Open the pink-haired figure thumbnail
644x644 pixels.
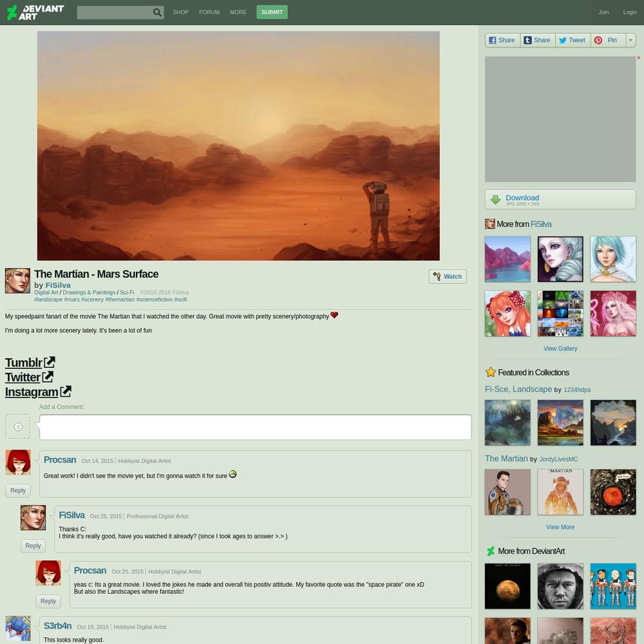coord(613,314)
